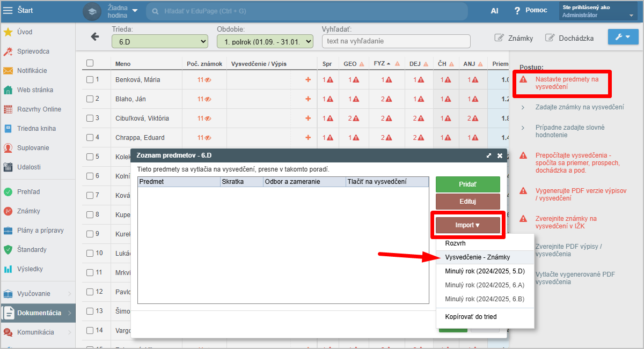This screenshot has height=349, width=644.
Task: Open Rozvrhy Online in the sidebar
Action: [39, 109]
